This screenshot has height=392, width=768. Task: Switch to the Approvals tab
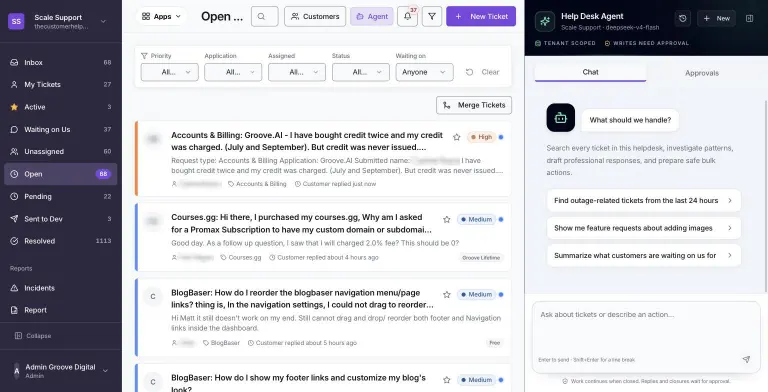(702, 73)
